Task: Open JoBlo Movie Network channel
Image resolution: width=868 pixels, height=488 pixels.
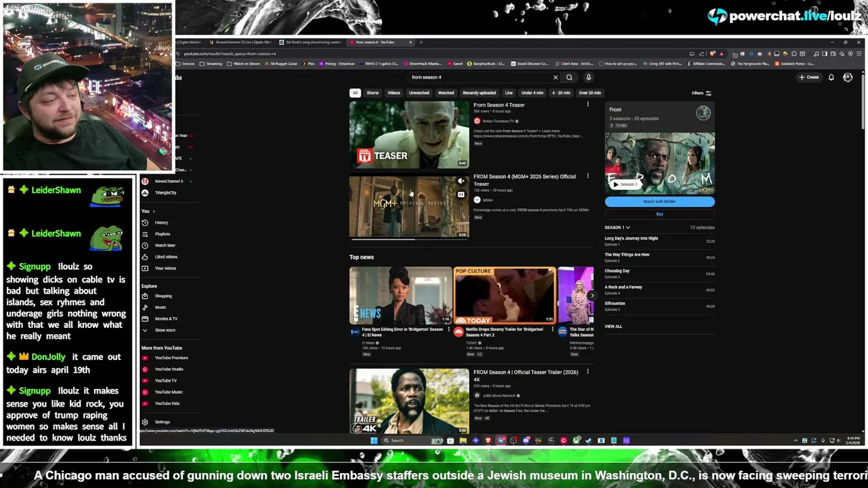Action: pos(499,395)
